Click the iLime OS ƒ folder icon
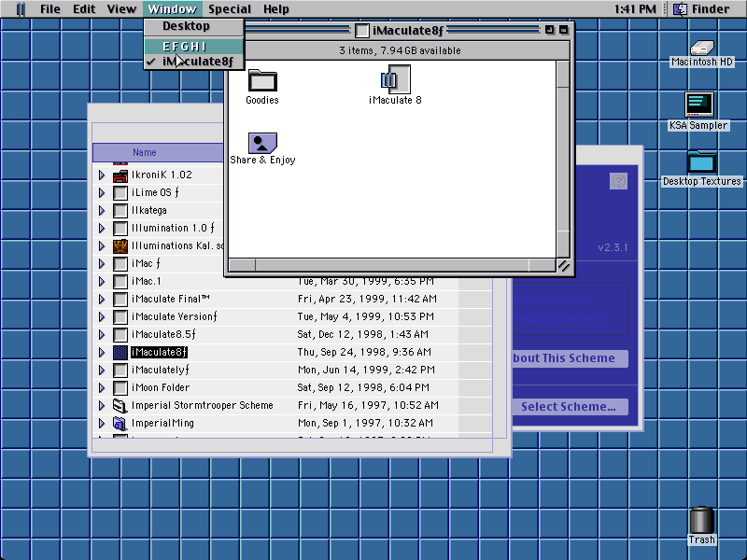747x560 pixels. pyautogui.click(x=120, y=193)
